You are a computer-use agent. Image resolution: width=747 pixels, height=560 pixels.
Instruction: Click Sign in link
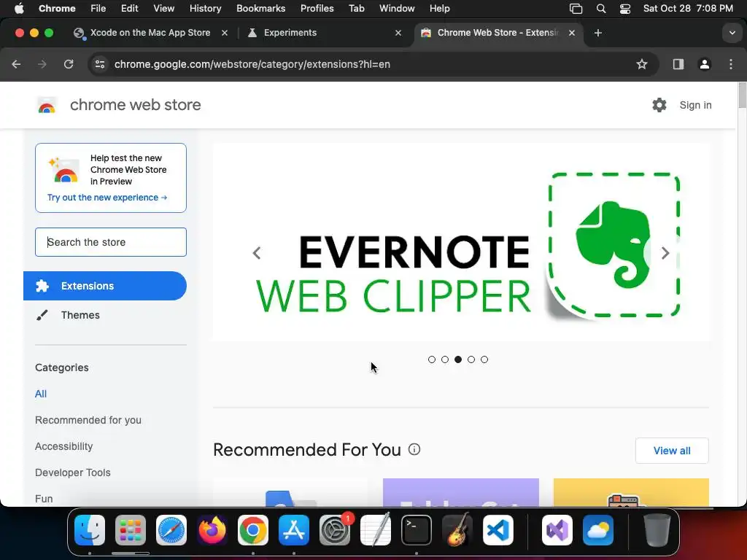[x=695, y=105]
